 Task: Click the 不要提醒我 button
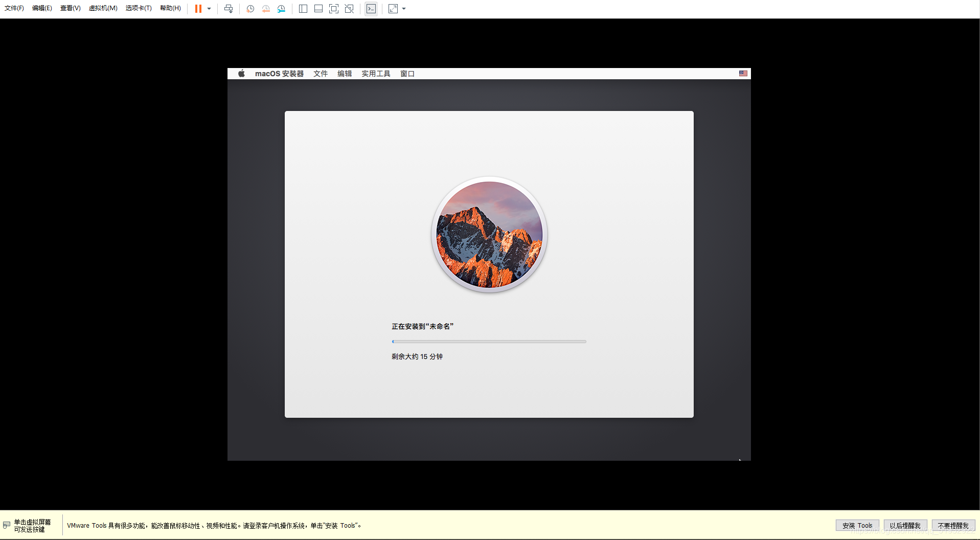pos(953,525)
